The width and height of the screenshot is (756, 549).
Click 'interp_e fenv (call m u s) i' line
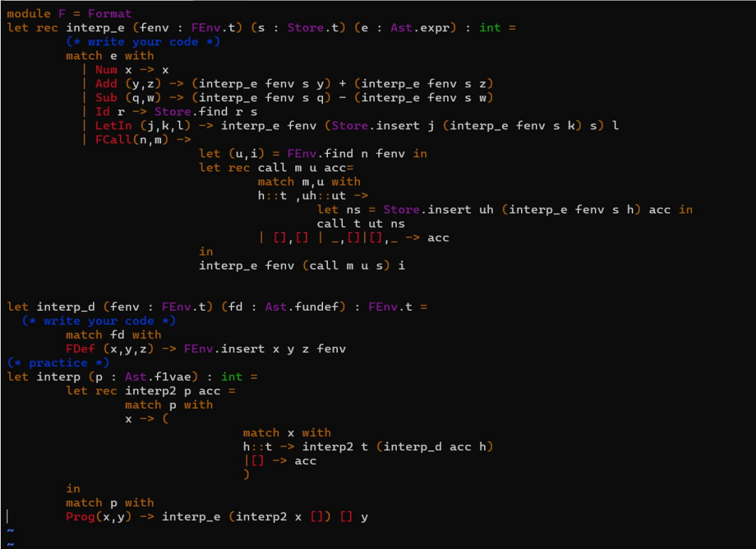(x=302, y=265)
